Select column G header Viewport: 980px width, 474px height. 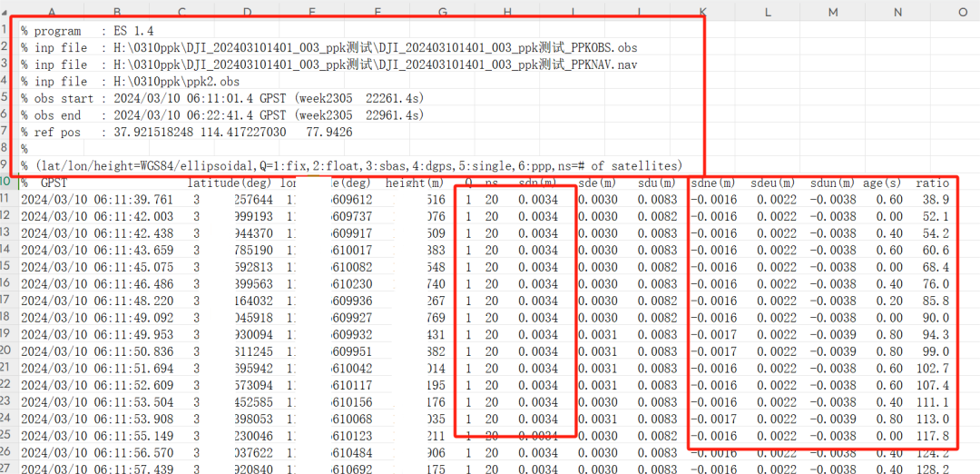click(443, 12)
